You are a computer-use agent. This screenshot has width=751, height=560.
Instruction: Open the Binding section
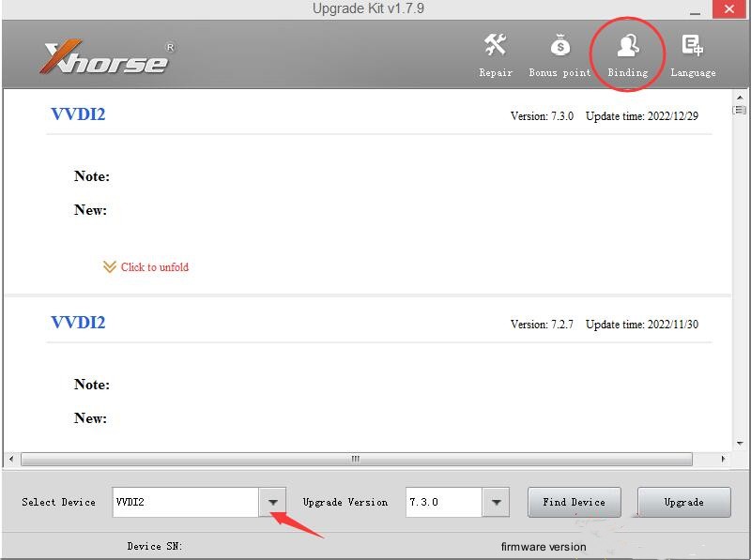click(627, 55)
